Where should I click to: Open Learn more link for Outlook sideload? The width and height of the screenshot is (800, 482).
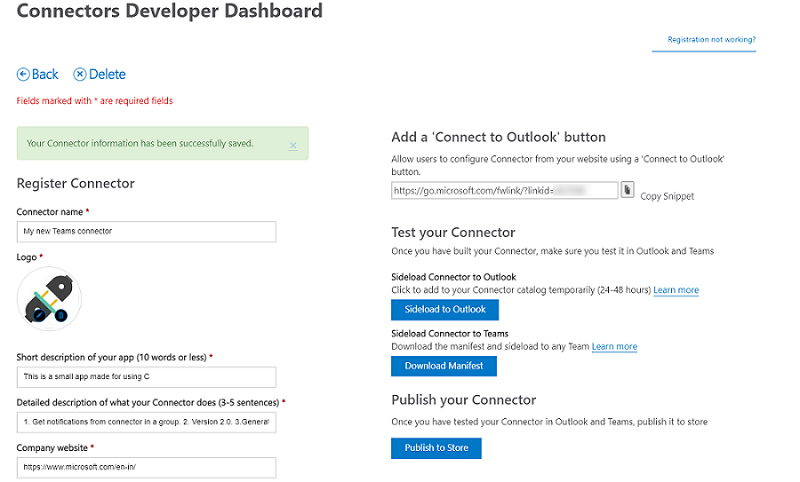tap(676, 290)
